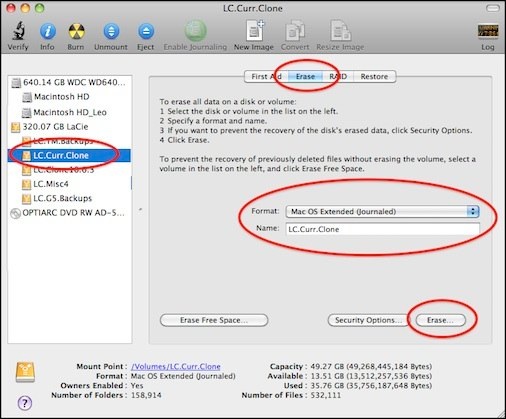Switch to the First Aid tab
The width and height of the screenshot is (506, 419).
pyautogui.click(x=266, y=77)
